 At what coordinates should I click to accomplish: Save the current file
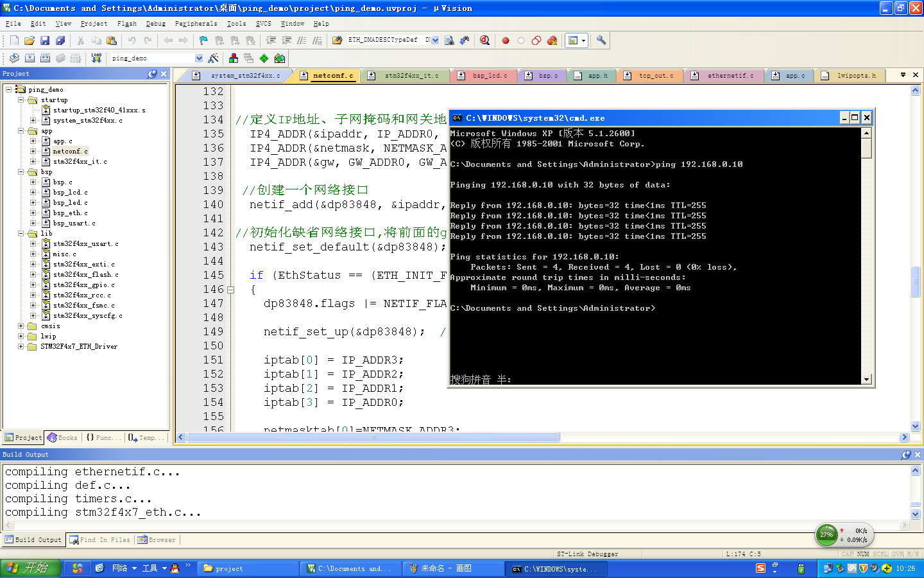pyautogui.click(x=45, y=40)
